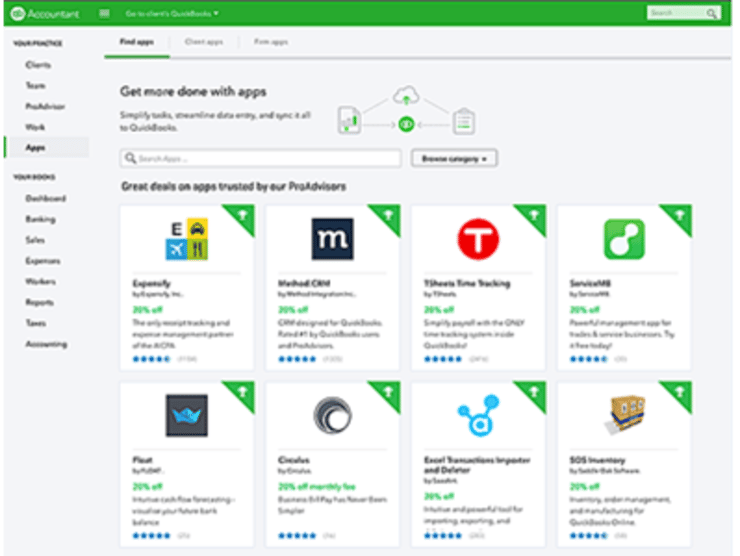
Task: Click the ServiceM8 card deal ribbon
Action: click(679, 217)
